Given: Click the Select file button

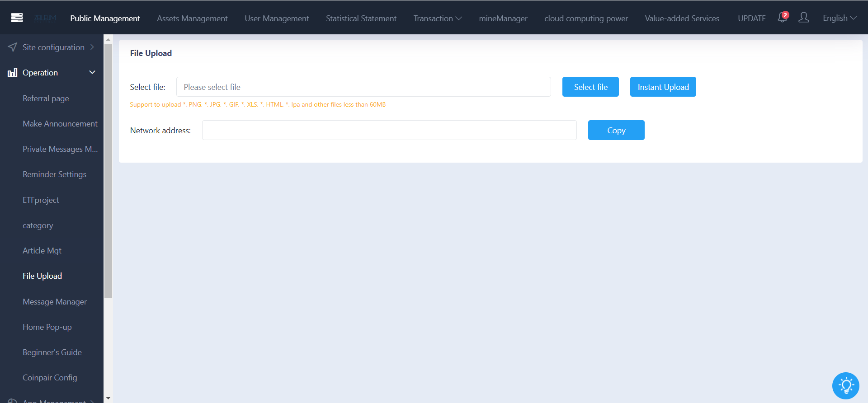Looking at the screenshot, I should pos(590,87).
